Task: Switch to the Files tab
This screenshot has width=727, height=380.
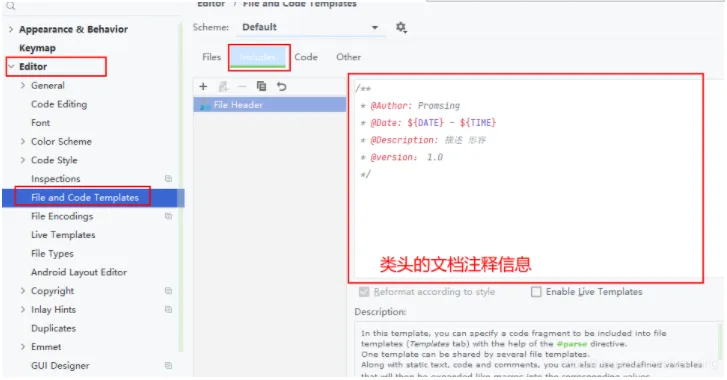Action: 211,57
